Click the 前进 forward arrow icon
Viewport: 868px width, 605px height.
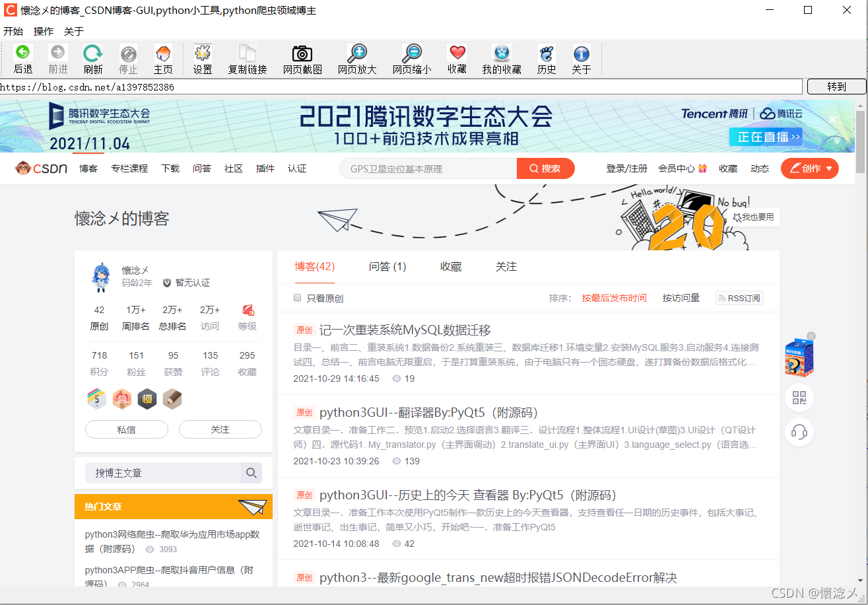(58, 53)
